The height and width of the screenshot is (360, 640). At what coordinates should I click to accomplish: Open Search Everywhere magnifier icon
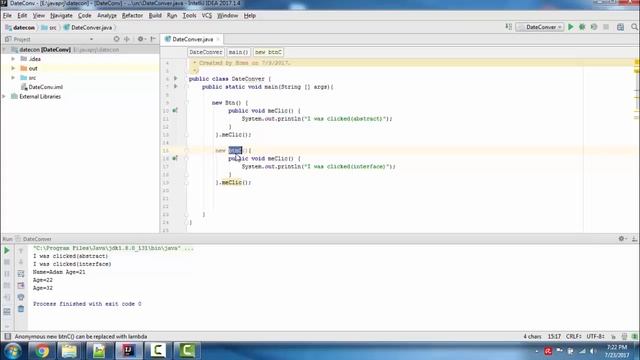tap(634, 27)
